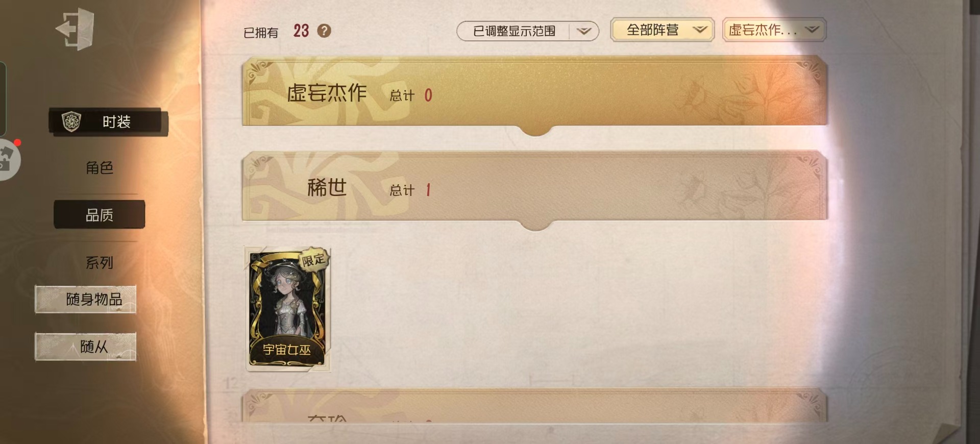Select the 时装 tab
Image resolution: width=980 pixels, height=444 pixels.
(108, 122)
